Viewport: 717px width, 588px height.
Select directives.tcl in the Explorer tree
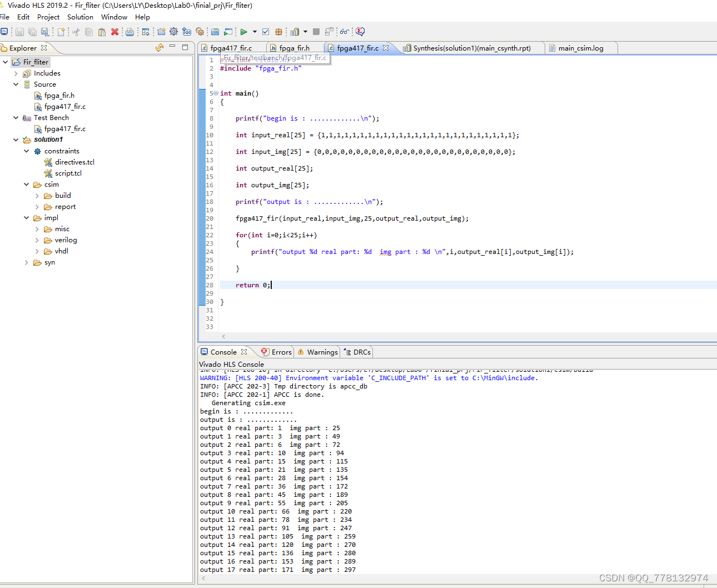74,162
